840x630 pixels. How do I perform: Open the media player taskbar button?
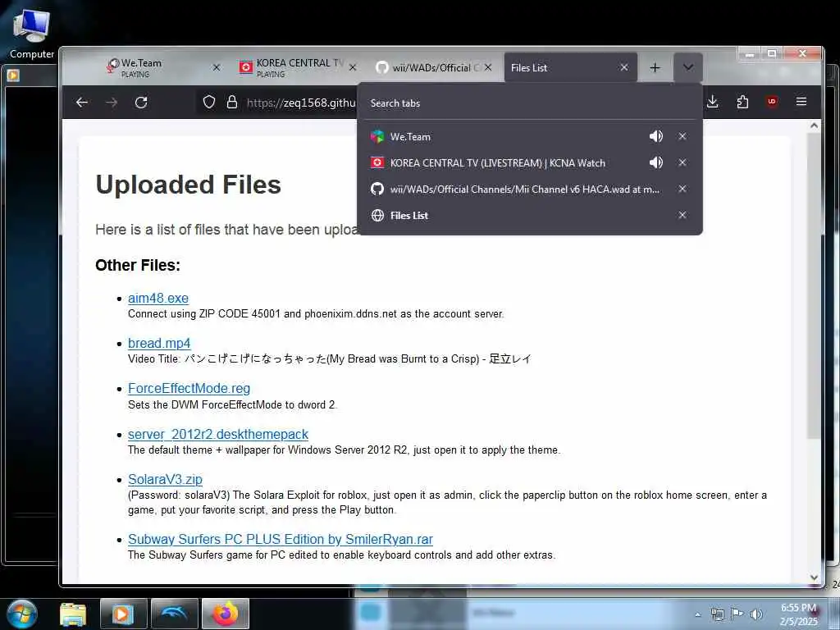point(123,614)
